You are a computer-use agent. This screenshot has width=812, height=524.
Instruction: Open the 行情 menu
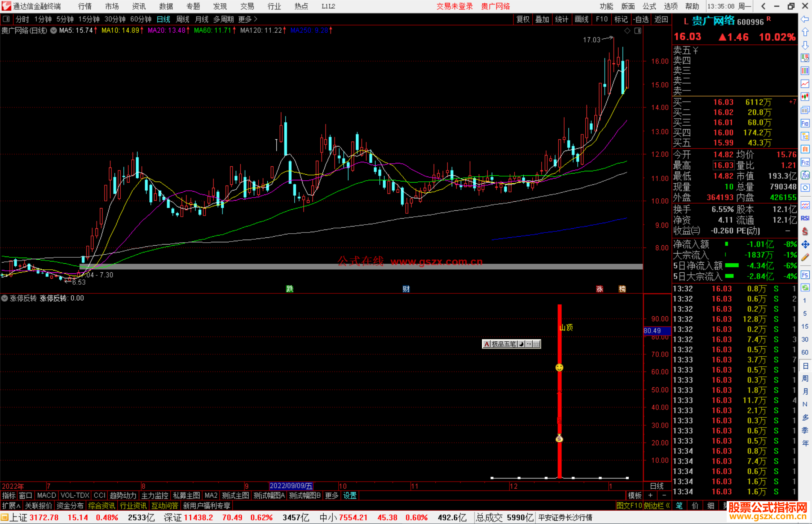point(85,6)
